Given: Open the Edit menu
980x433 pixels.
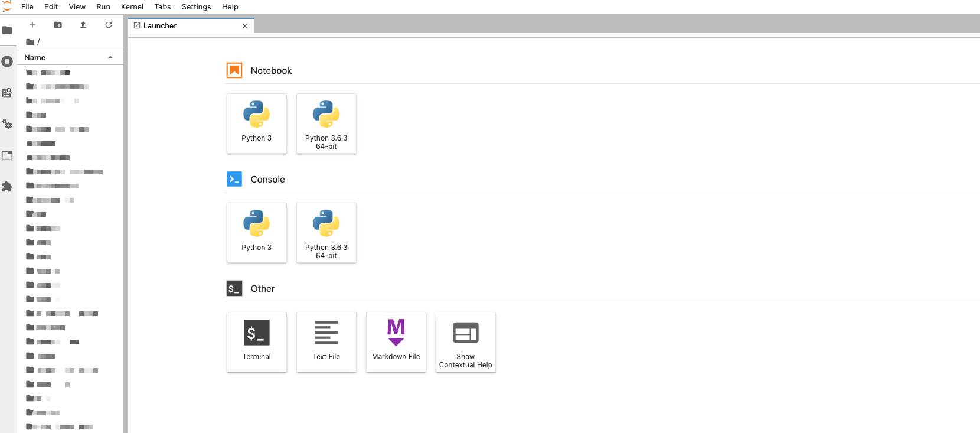Looking at the screenshot, I should 51,7.
